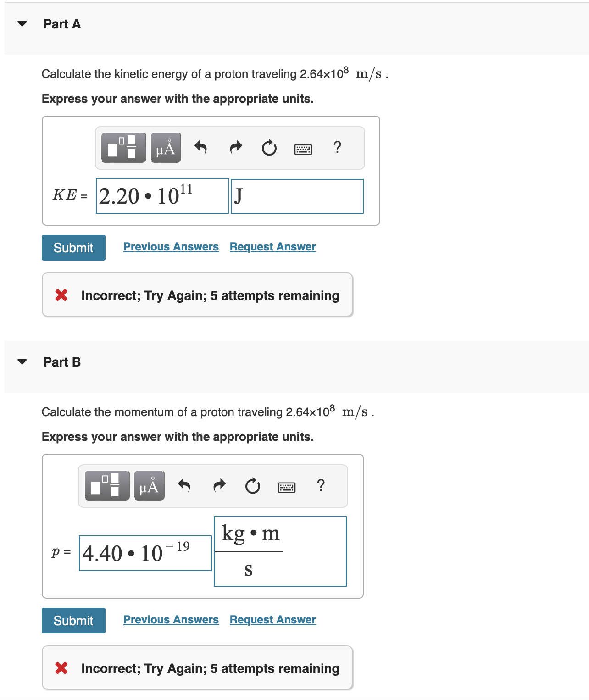Collapse the Part A section
The image size is (589, 700).
point(22,24)
